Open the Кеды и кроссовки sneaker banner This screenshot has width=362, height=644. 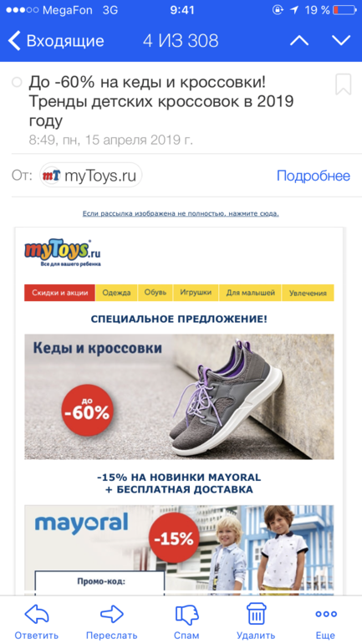[179, 396]
